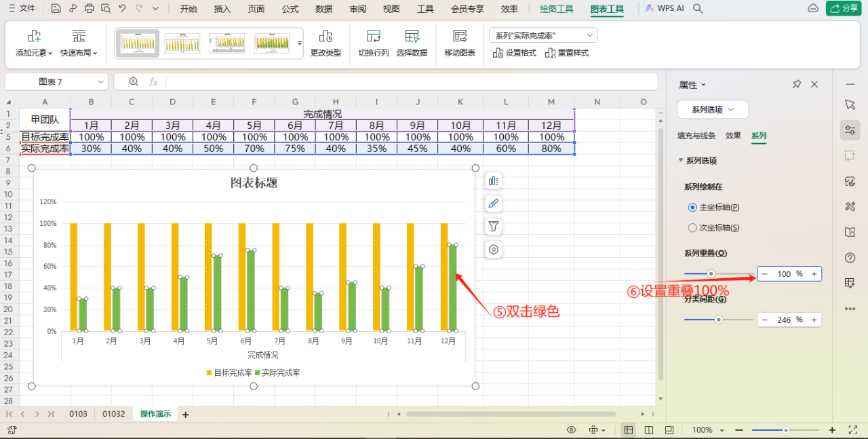
Task: Open the 绘图工具 (Drawing Tools) tab
Action: click(557, 9)
